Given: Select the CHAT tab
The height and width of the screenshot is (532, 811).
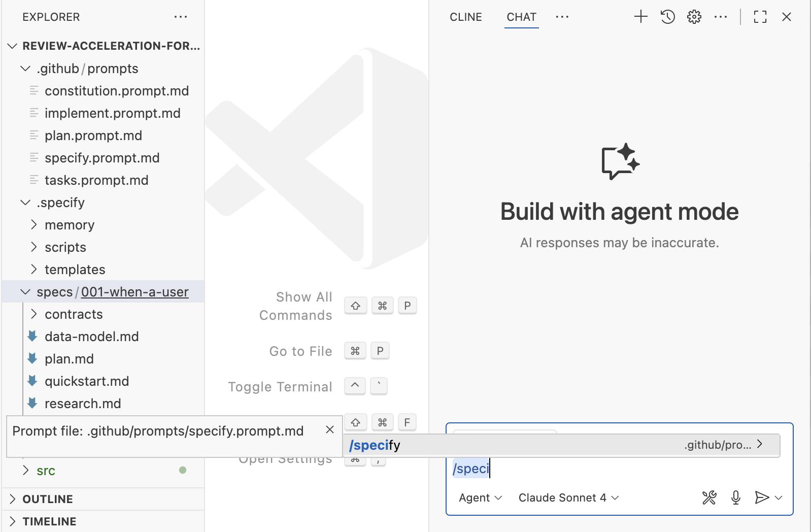Looking at the screenshot, I should (x=521, y=17).
